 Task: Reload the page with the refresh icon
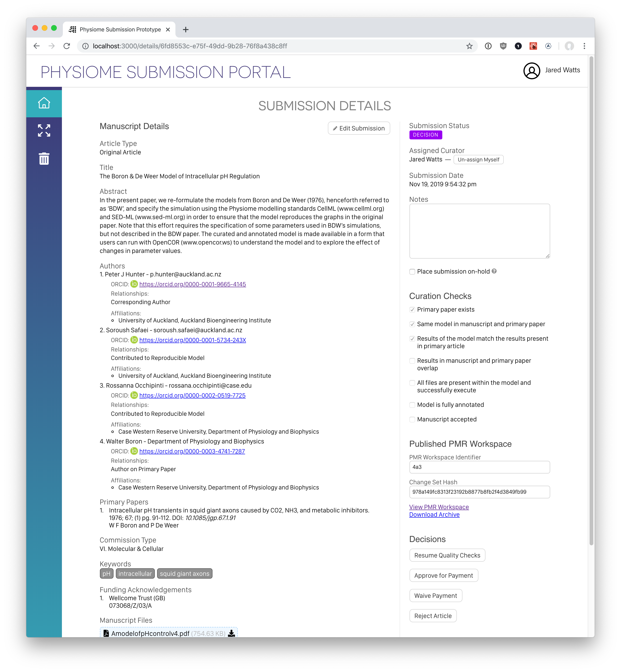coord(67,46)
